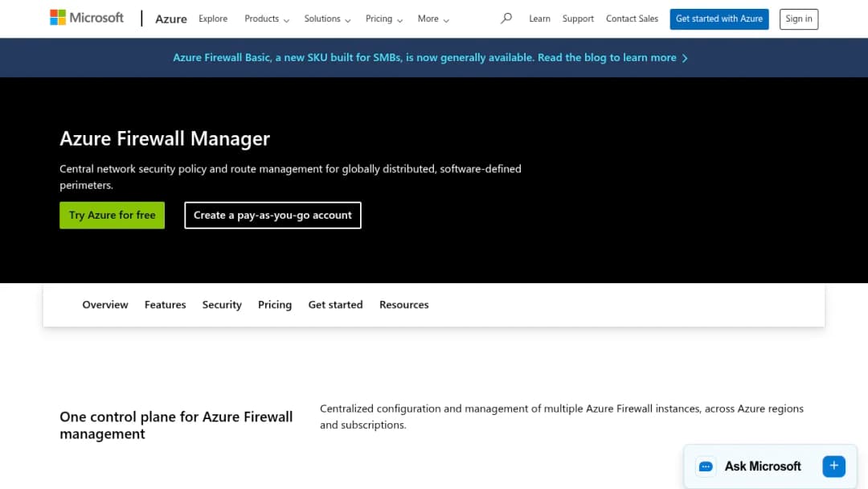This screenshot has height=489, width=868.
Task: Select the Resources tab
Action: click(404, 305)
